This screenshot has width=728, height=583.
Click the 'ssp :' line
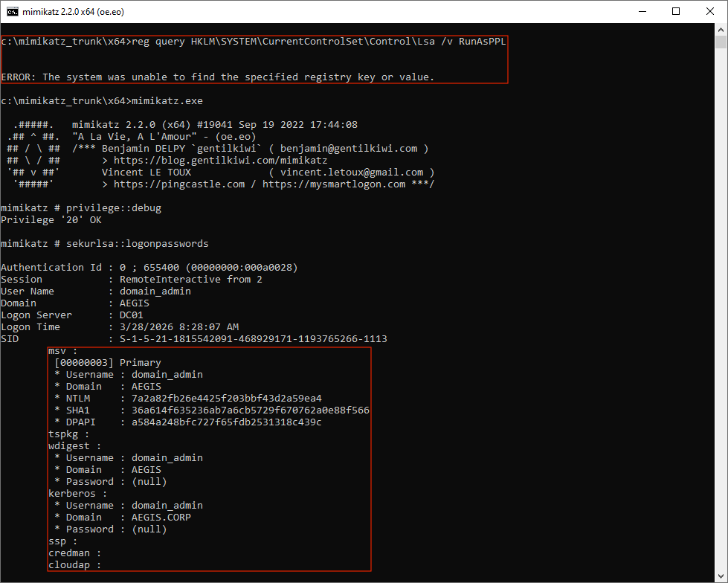[62, 541]
